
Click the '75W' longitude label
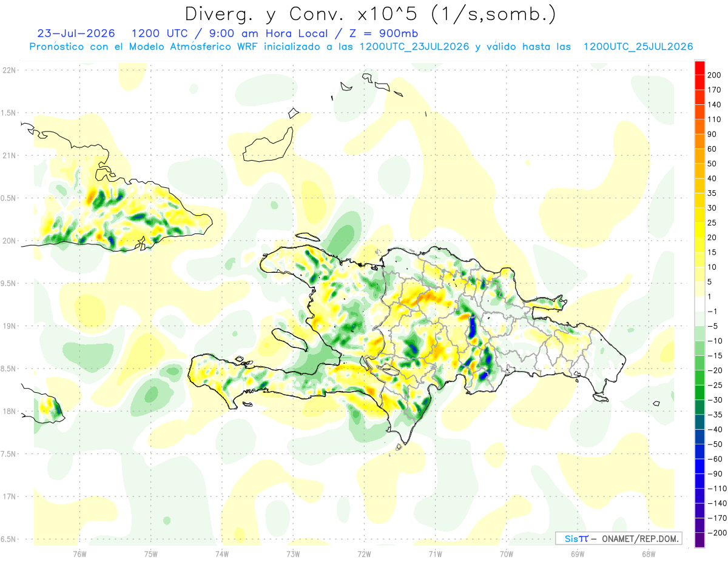(x=151, y=554)
